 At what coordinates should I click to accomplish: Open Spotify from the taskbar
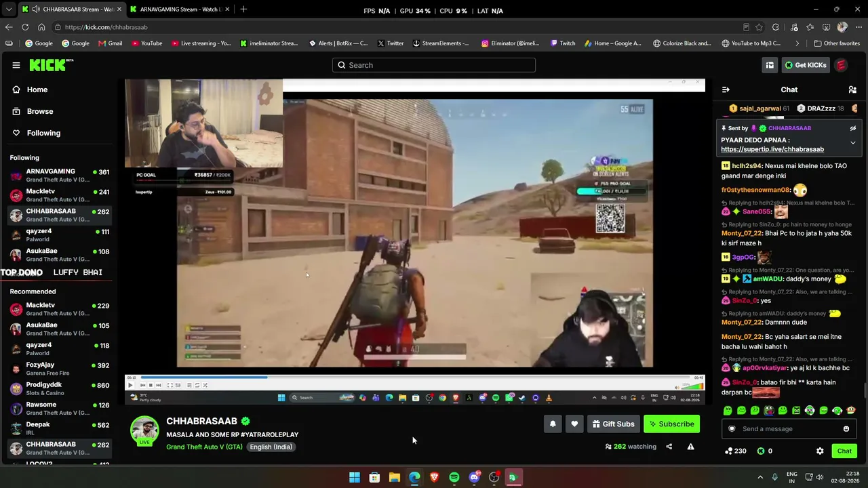454,477
